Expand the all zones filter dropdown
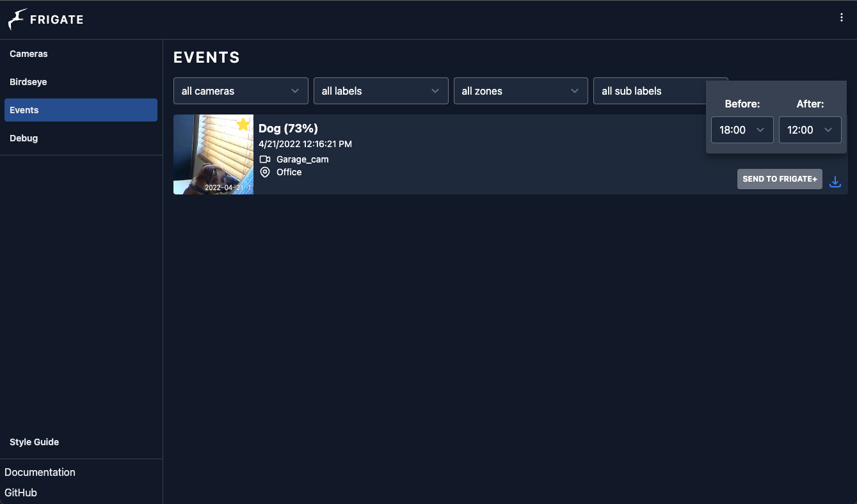The width and height of the screenshot is (857, 504). (520, 91)
